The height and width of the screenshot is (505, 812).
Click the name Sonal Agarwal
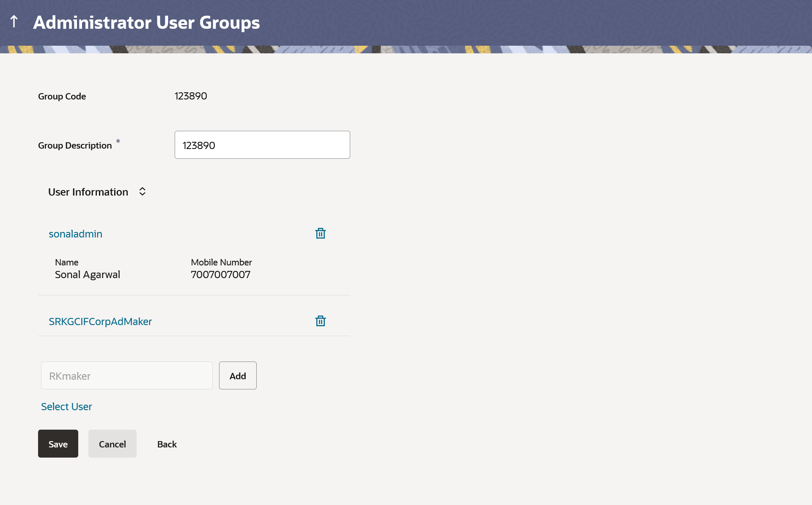[x=88, y=275]
